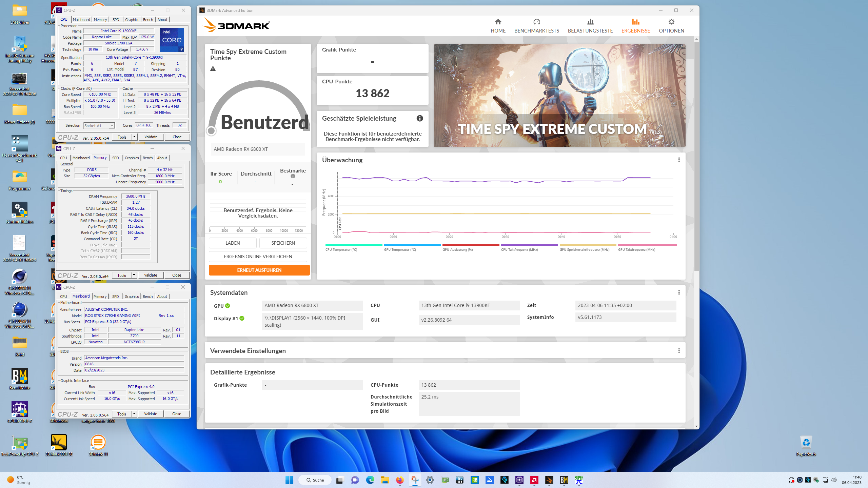The image size is (868, 488).
Task: Open the Heaven Benchmark v2.1 shortcut
Action: [19, 149]
